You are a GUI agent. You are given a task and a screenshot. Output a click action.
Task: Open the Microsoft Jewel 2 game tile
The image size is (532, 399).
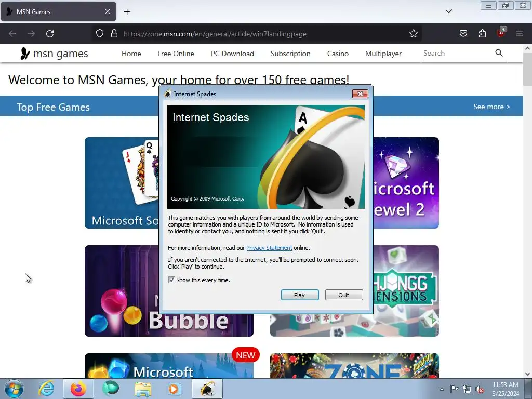tap(406, 183)
